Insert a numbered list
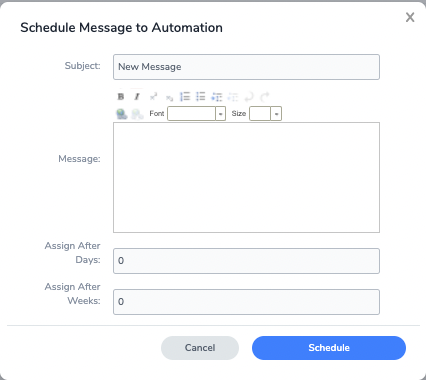Screen dimensions: 426x380 185,97
